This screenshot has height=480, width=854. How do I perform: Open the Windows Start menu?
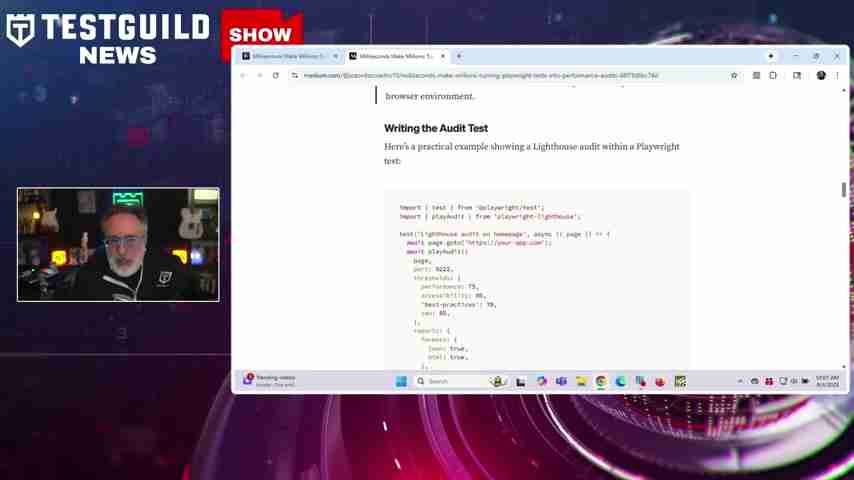click(401, 381)
